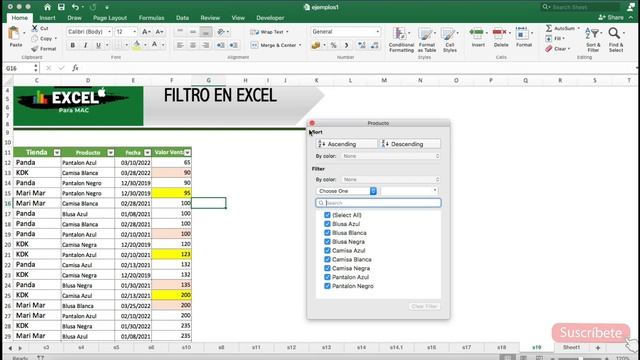Uncheck (Select All) checkbox
The height and width of the screenshot is (360, 640).
327,215
